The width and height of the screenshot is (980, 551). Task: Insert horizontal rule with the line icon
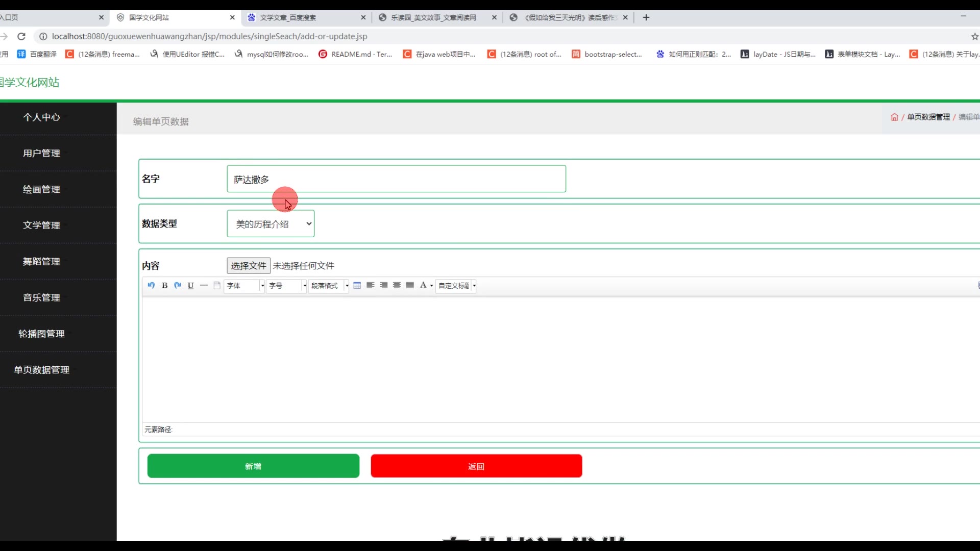pos(204,285)
